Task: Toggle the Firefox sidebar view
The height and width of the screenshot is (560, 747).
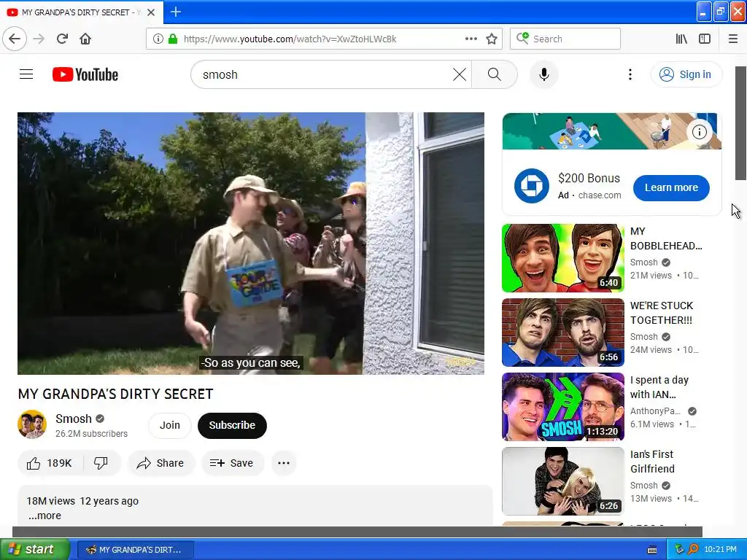Action: (705, 39)
